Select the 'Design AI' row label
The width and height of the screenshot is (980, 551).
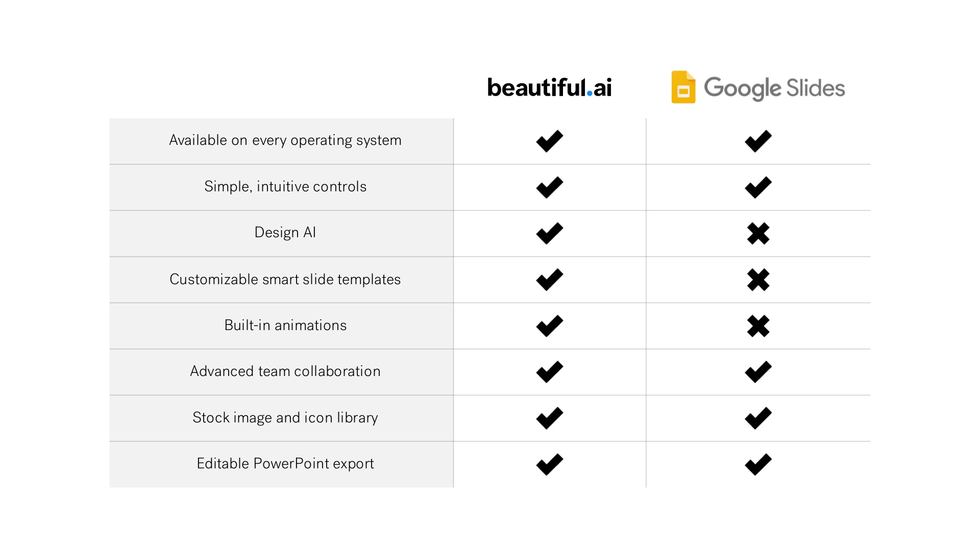[285, 233]
